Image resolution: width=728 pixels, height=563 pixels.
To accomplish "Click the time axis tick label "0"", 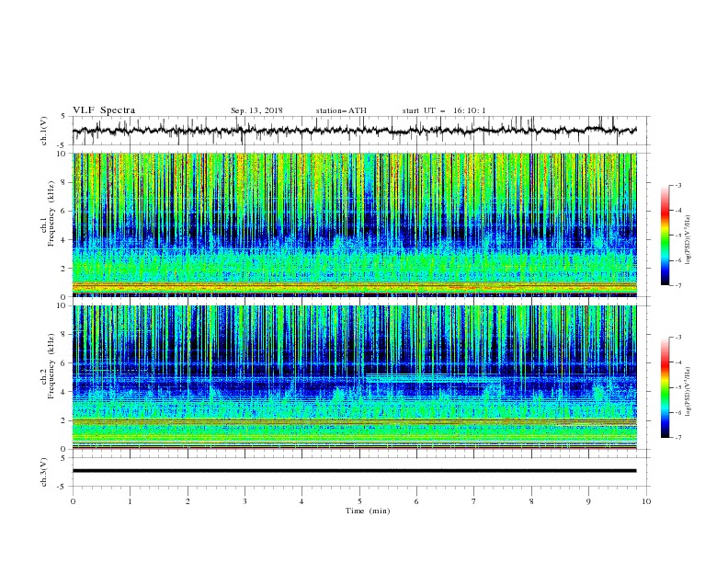I will pyautogui.click(x=73, y=501).
